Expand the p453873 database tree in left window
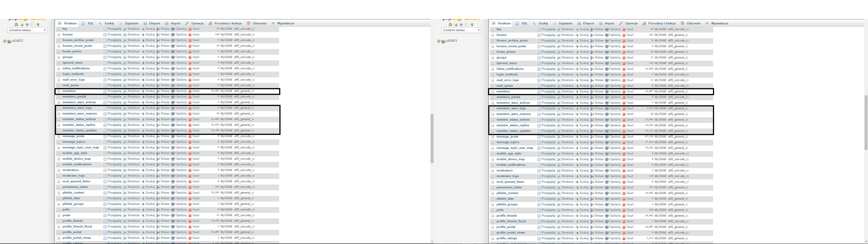 coord(5,41)
